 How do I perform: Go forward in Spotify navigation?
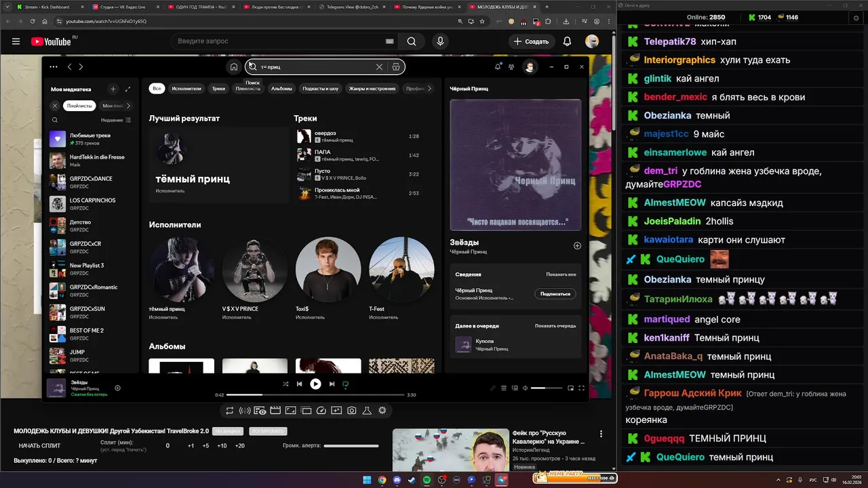pos(81,66)
